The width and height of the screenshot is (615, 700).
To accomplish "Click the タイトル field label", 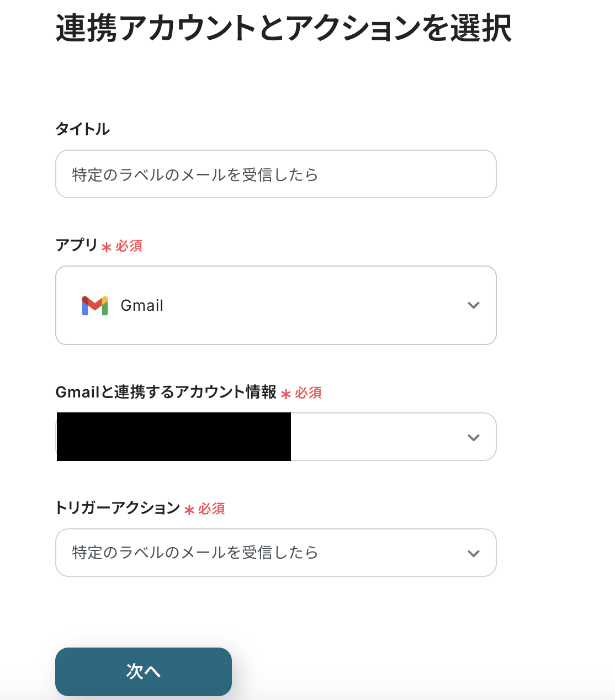I will [x=83, y=129].
